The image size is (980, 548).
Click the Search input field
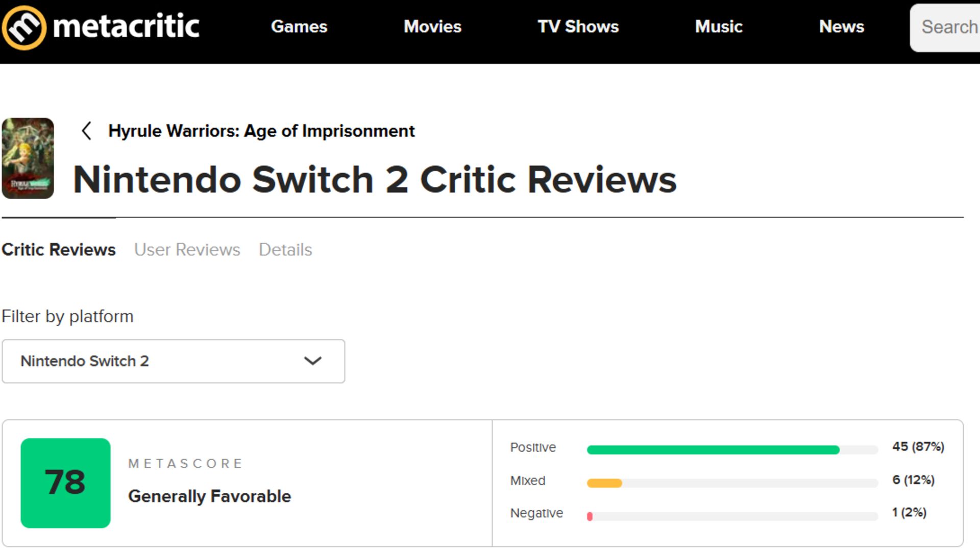click(949, 27)
